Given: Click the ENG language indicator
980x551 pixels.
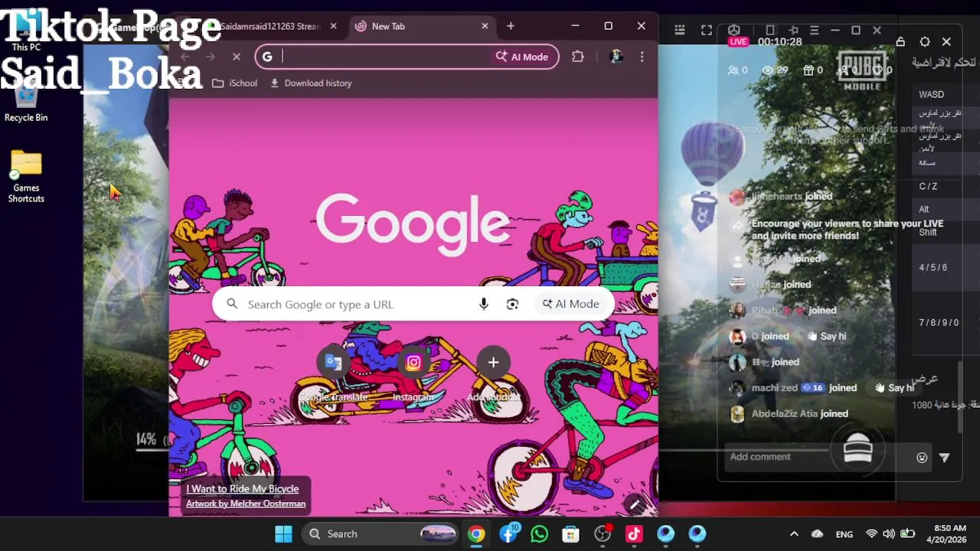Looking at the screenshot, I should click(844, 534).
